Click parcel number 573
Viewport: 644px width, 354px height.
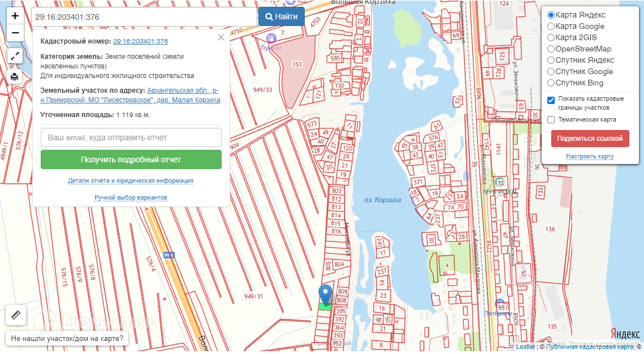pos(312,124)
